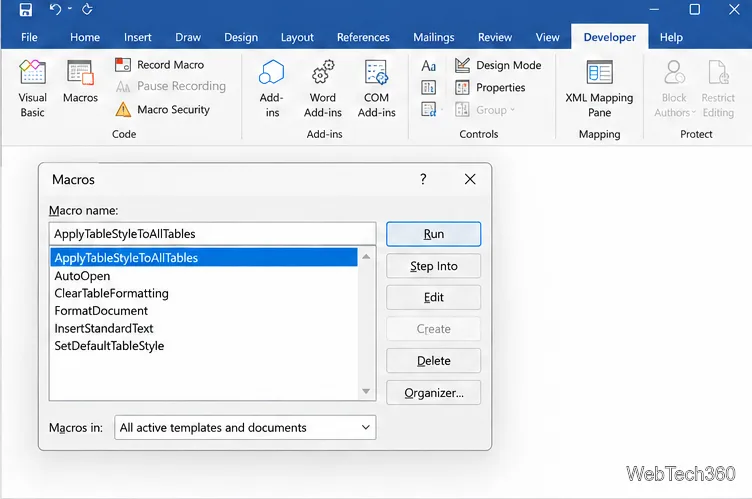Select ApplyTableStyleToAllTables in macro list
This screenshot has width=752, height=499.
(x=204, y=258)
